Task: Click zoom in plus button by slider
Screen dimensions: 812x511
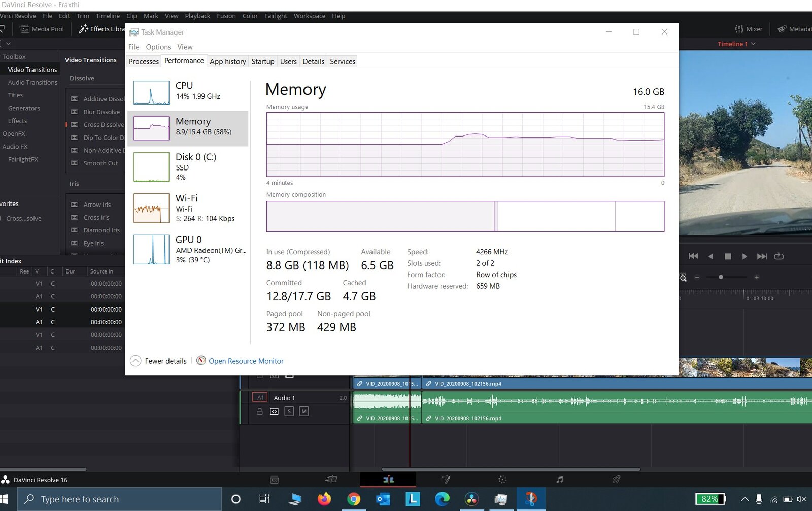Action: pos(757,277)
